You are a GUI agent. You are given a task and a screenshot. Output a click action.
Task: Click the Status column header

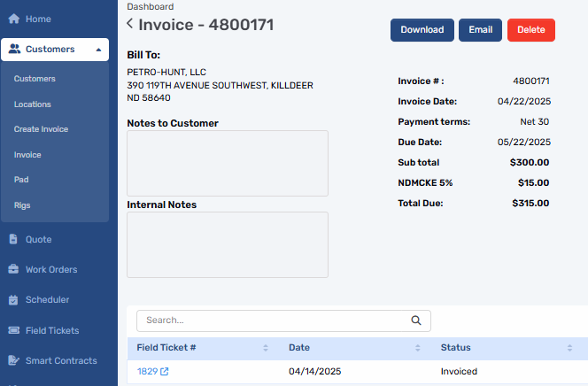pos(455,348)
